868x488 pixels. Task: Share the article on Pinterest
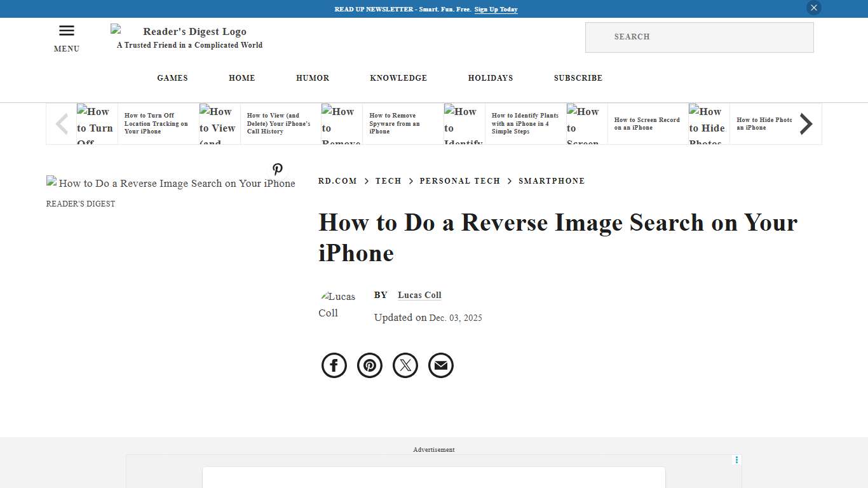pyautogui.click(x=369, y=365)
